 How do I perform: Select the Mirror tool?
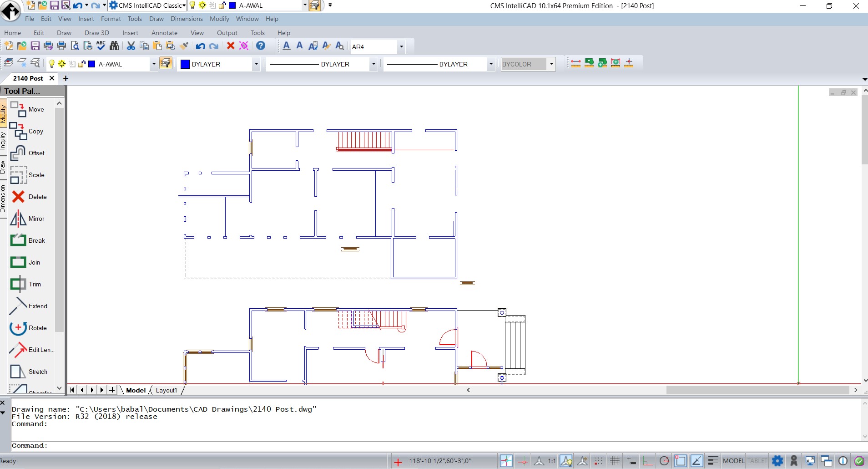(27, 219)
